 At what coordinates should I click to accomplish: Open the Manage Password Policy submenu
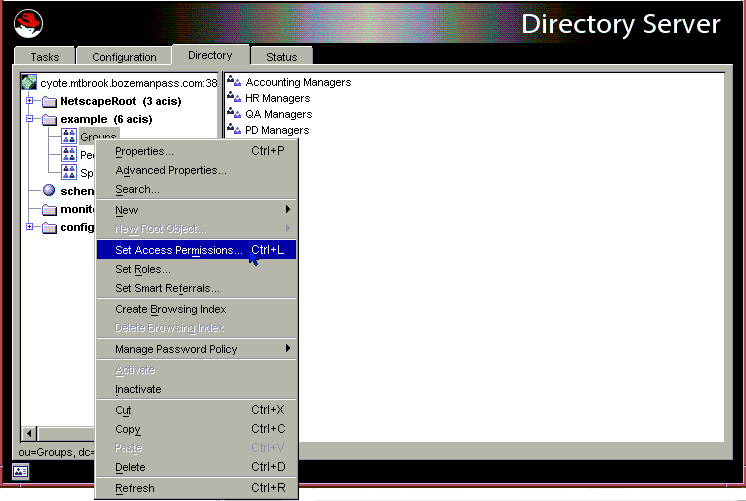click(x=196, y=349)
